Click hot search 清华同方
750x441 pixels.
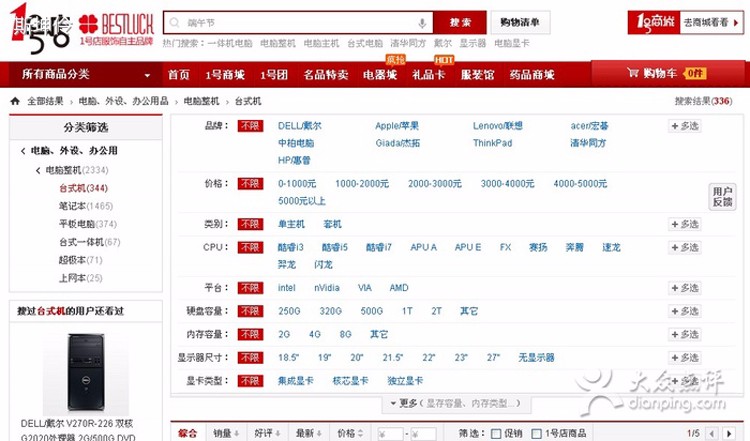click(408, 43)
